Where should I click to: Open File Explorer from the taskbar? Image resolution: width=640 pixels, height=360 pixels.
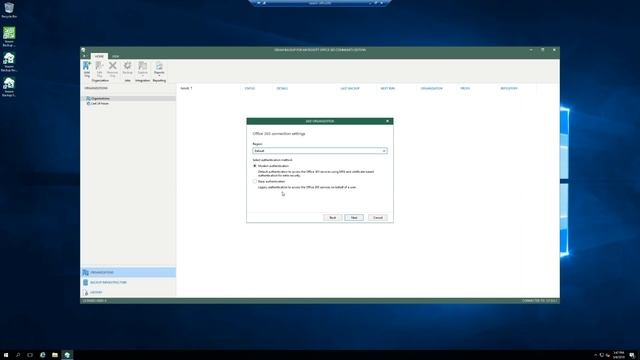pyautogui.click(x=55, y=355)
